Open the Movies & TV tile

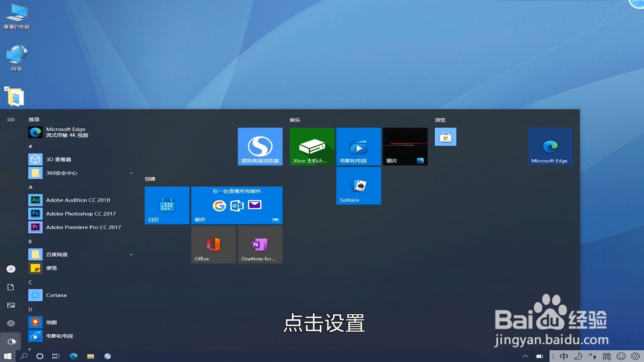(x=359, y=146)
